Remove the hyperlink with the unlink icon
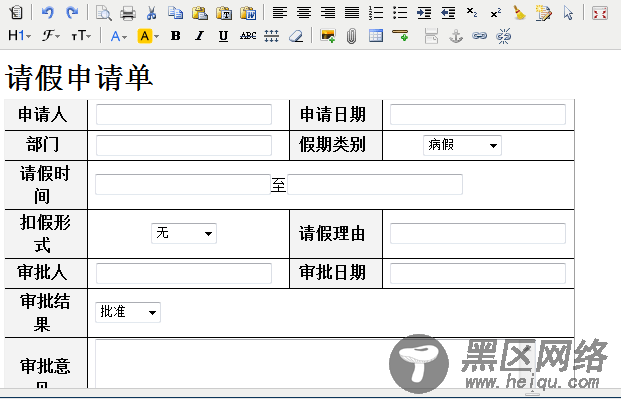Image resolution: width=621 pixels, height=399 pixels. (504, 36)
